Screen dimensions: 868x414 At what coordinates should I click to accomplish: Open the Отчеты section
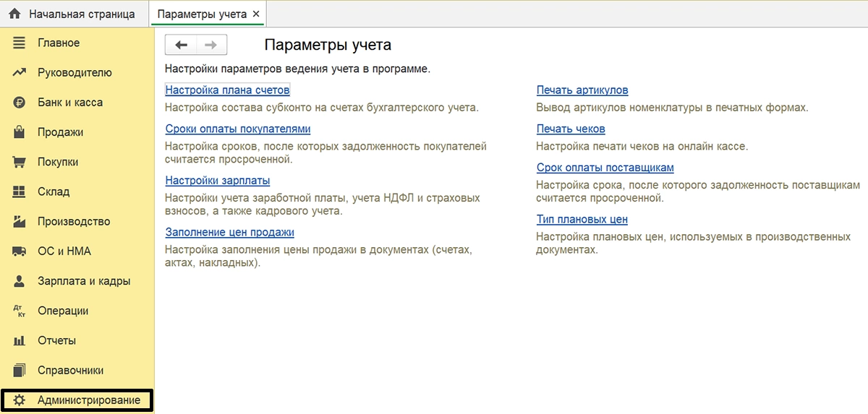[x=56, y=340]
